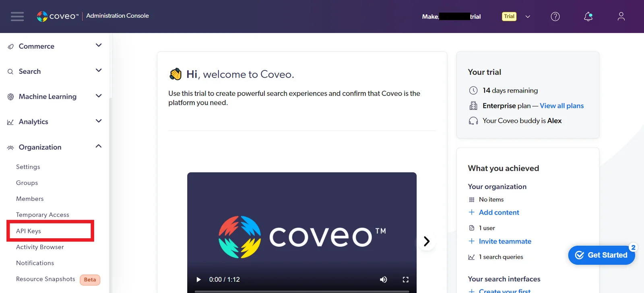Click the Machine Learning brain icon

coord(10,97)
